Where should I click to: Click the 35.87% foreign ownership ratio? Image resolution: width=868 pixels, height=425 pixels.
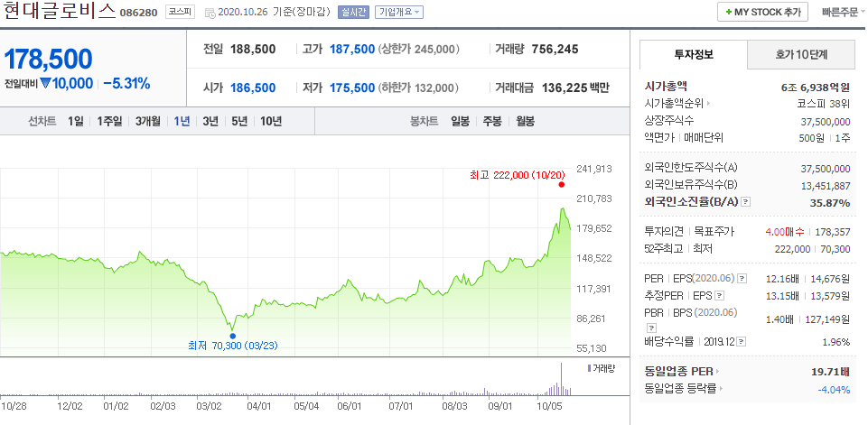[830, 202]
